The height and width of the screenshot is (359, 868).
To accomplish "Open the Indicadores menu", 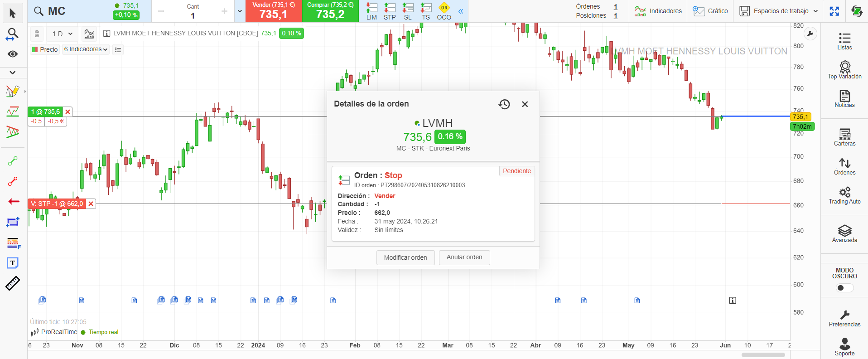I will click(658, 11).
